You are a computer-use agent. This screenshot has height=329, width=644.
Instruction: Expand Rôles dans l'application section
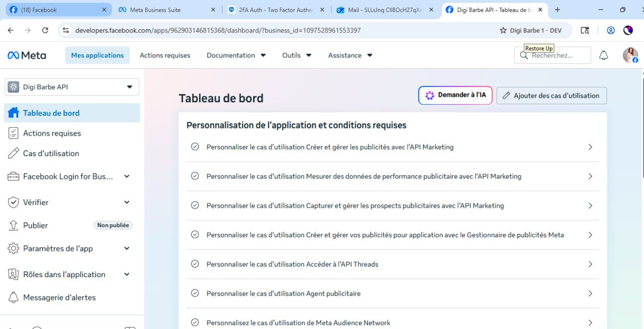click(x=127, y=274)
